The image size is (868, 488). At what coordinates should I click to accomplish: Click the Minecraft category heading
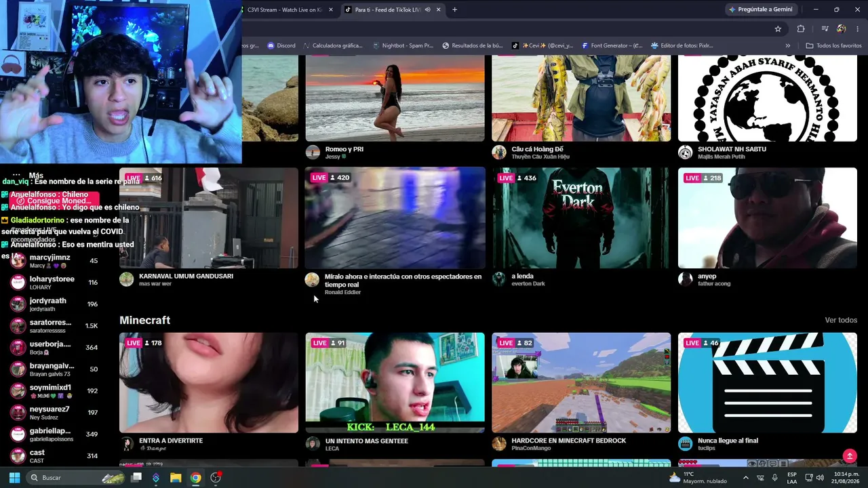tap(144, 320)
